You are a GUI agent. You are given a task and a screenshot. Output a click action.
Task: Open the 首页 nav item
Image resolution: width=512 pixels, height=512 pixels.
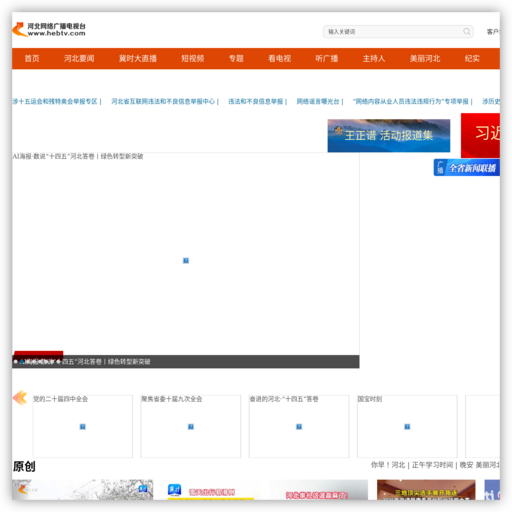[x=32, y=59]
